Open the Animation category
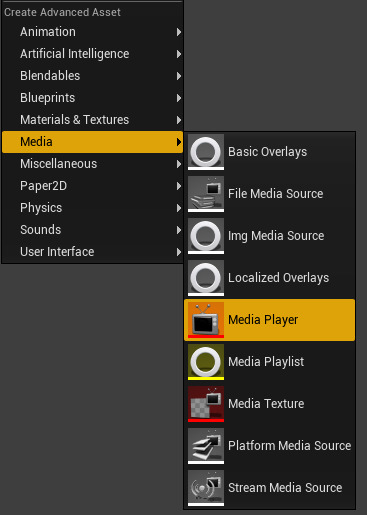This screenshot has height=515, width=367. 92,32
